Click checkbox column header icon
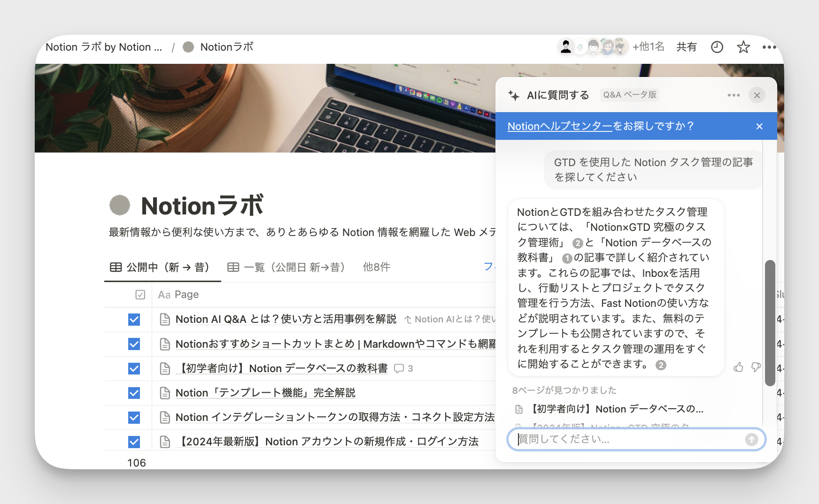Screen dimensions: 819x504 [140, 295]
